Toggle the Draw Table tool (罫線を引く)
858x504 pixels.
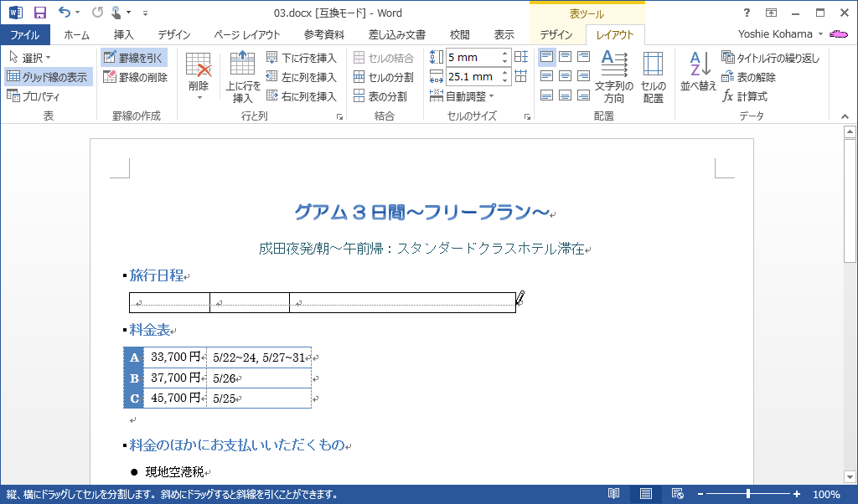[x=133, y=58]
